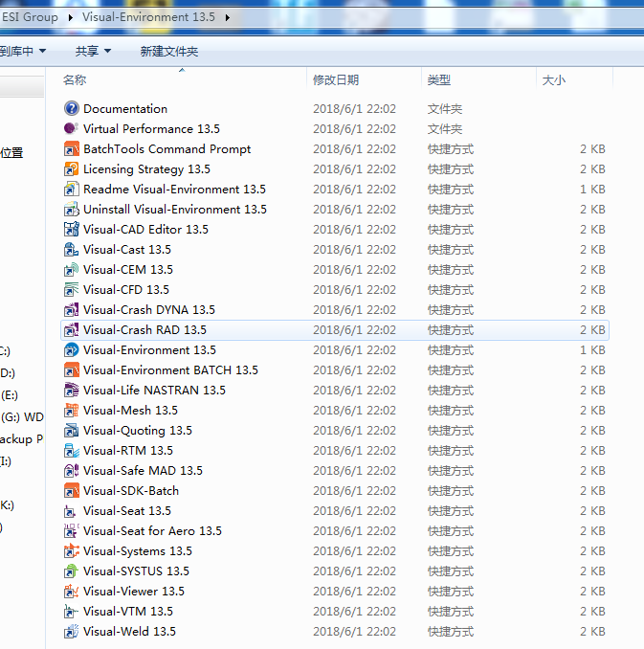Viewport: 644px width, 649px height.
Task: Select the Visual-Seat 13.5 icon
Action: coord(71,511)
